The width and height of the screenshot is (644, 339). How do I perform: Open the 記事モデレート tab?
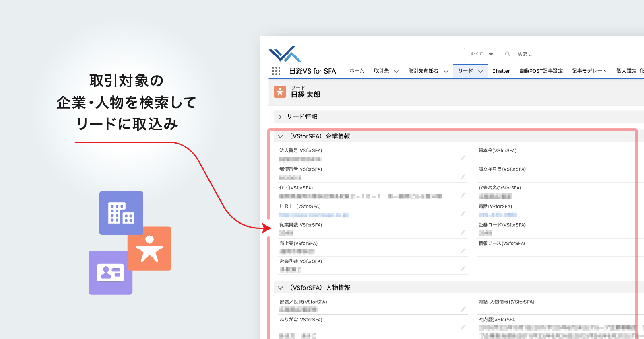pos(589,71)
